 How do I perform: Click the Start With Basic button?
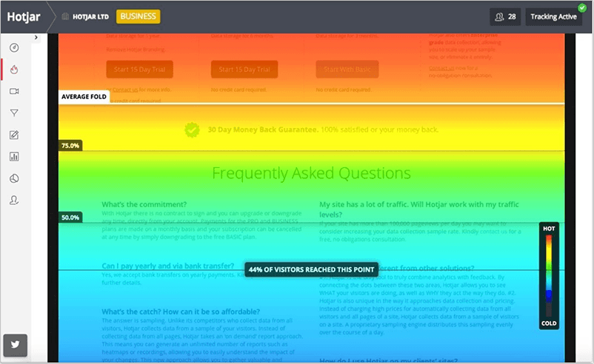[347, 70]
